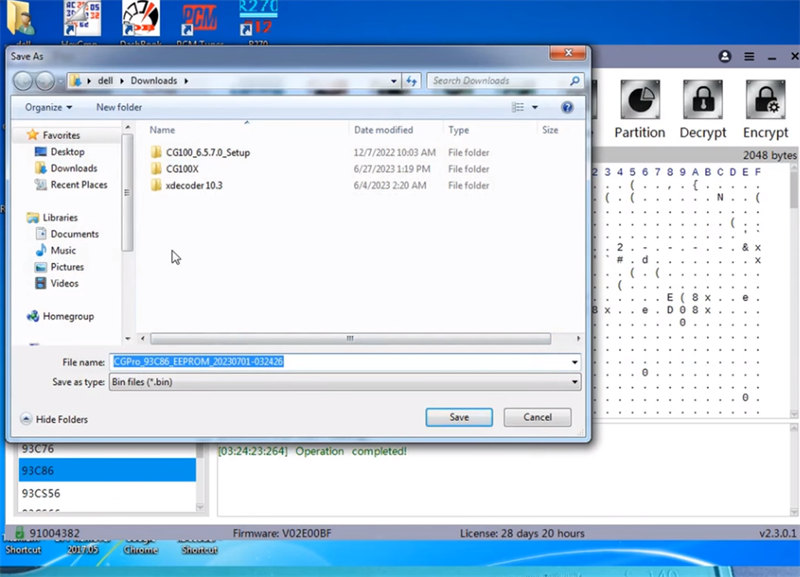This screenshot has height=577, width=800.
Task: Sort files by Date modified column
Action: [x=383, y=130]
